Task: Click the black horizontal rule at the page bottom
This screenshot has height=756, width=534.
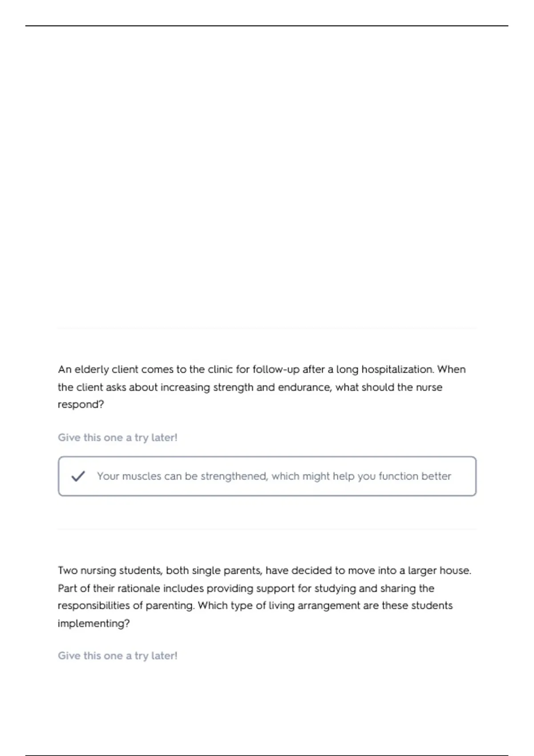Action: point(267,755)
